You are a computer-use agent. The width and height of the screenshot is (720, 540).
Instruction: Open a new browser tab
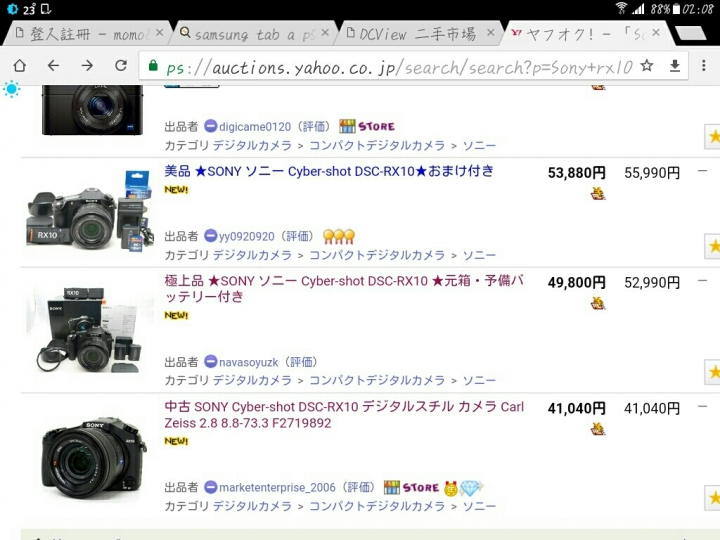click(x=691, y=34)
